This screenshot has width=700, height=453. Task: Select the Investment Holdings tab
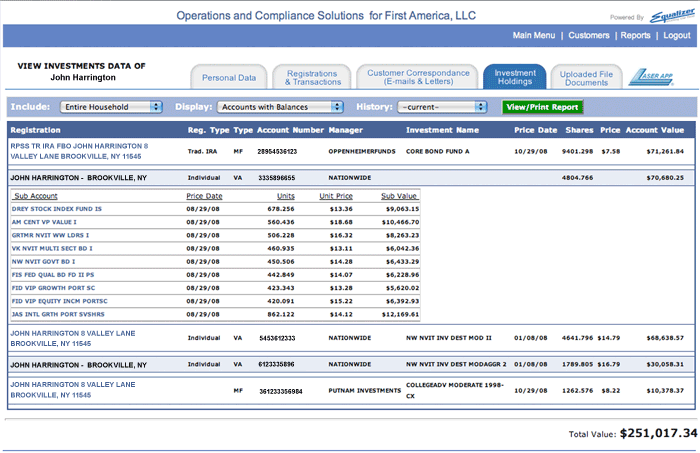[514, 78]
